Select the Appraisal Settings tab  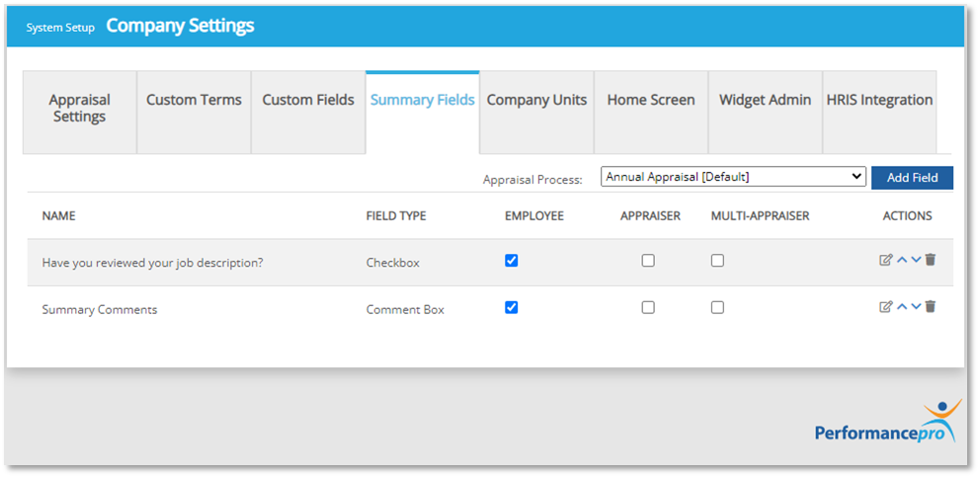(79, 109)
